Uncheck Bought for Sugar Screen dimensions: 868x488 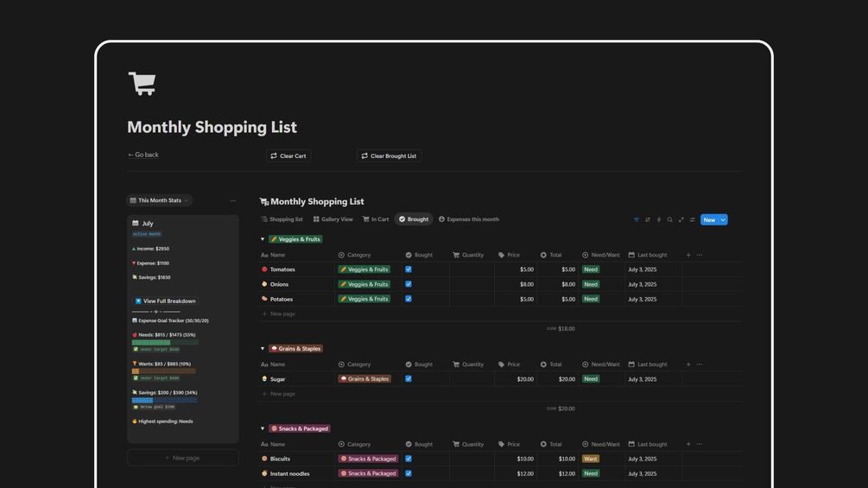[409, 379]
